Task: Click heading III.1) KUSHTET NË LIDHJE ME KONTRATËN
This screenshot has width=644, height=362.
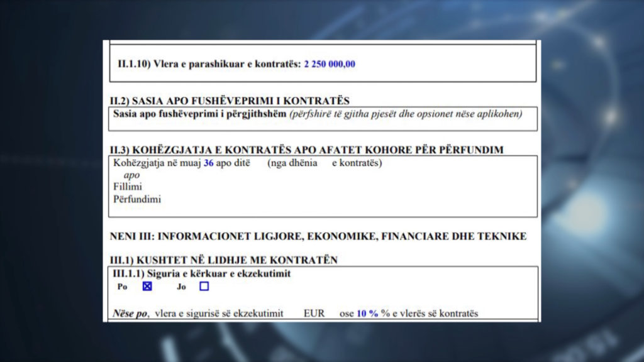Action: point(223,260)
